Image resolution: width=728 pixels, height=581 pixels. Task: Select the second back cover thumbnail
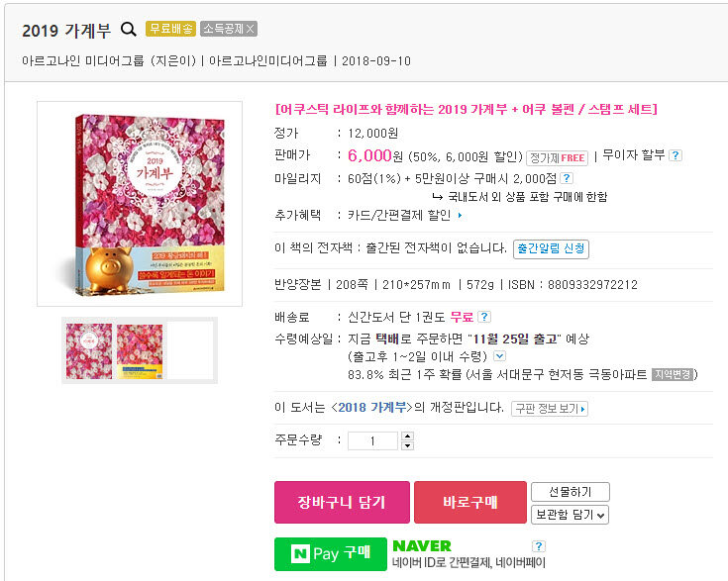click(140, 351)
